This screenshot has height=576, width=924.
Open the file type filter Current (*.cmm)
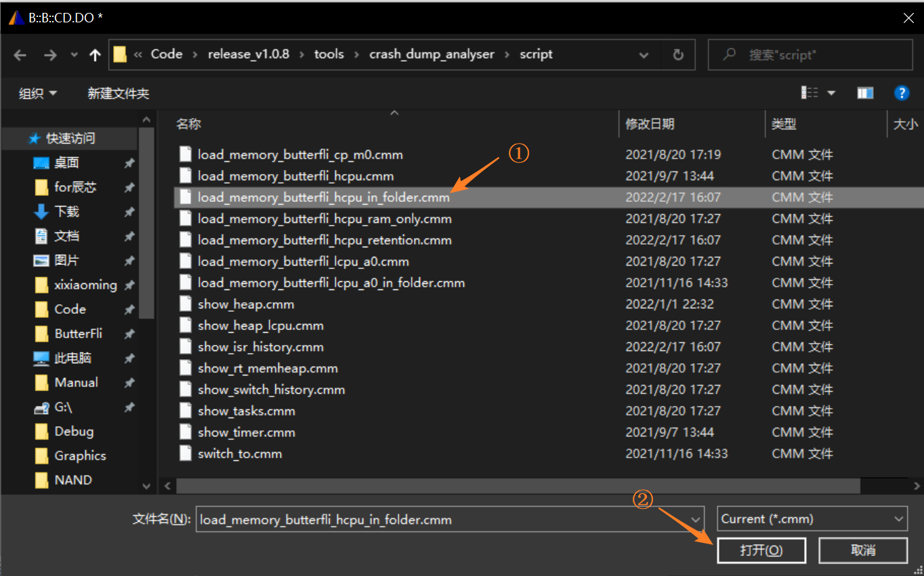[812, 519]
